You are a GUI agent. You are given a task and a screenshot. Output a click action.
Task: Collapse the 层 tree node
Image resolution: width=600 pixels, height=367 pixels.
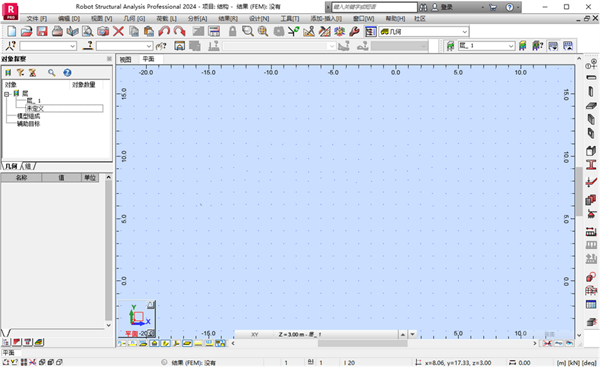7,94
